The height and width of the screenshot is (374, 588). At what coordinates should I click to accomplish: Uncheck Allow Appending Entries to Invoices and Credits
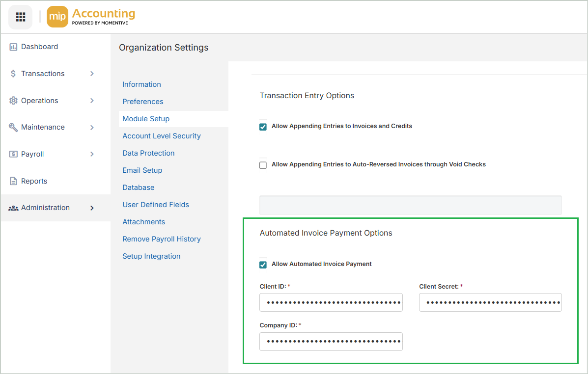(263, 127)
